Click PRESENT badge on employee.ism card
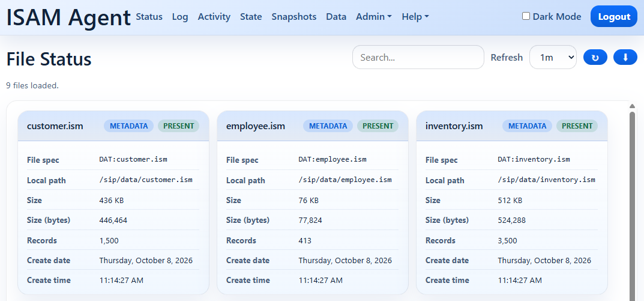The height and width of the screenshot is (301, 644). 378,126
